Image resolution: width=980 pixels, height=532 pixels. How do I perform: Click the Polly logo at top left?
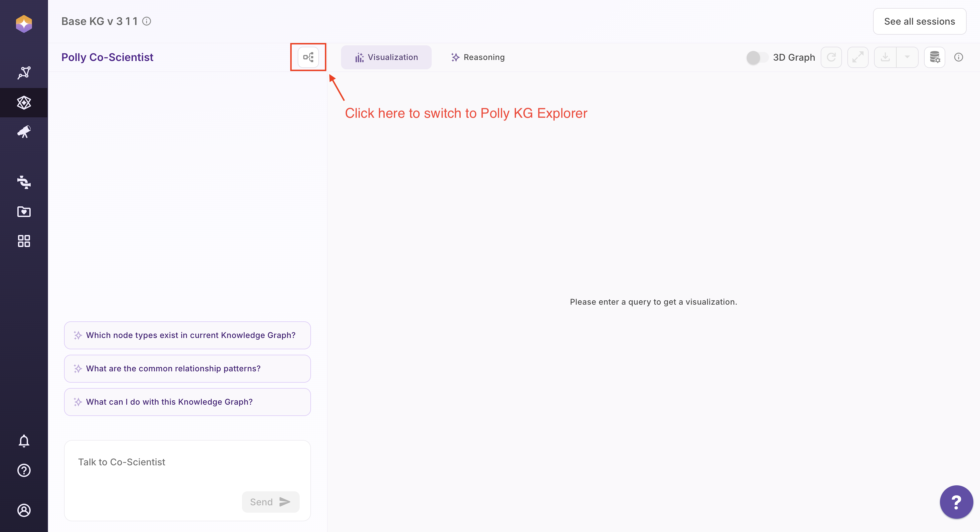point(24,24)
